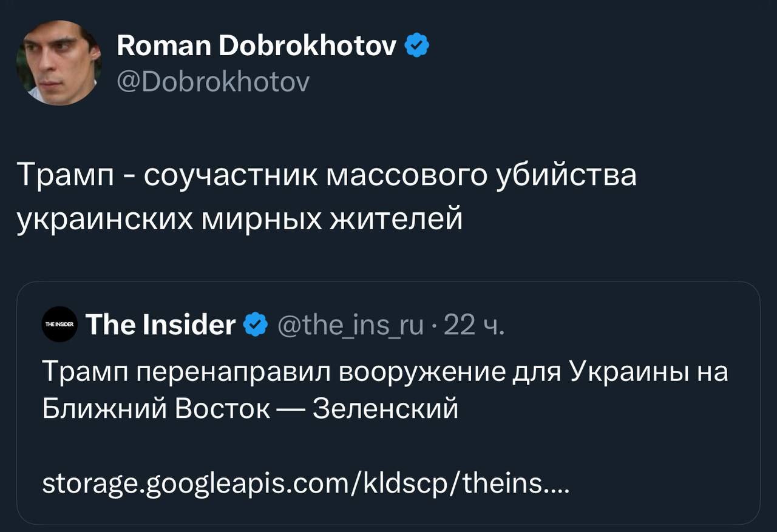Image resolution: width=777 pixels, height=532 pixels.
Task: Open the @the_ins_ru handle
Action: (x=351, y=325)
